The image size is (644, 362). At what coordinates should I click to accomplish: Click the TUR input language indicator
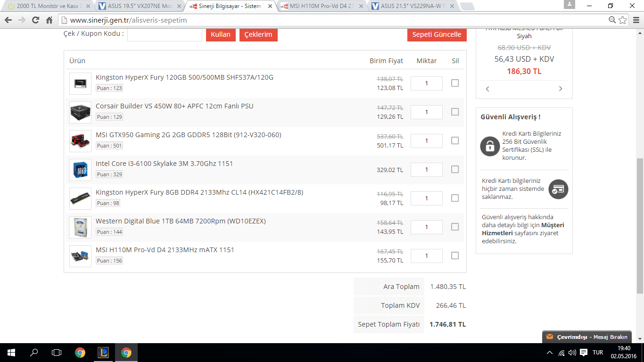[x=598, y=353]
